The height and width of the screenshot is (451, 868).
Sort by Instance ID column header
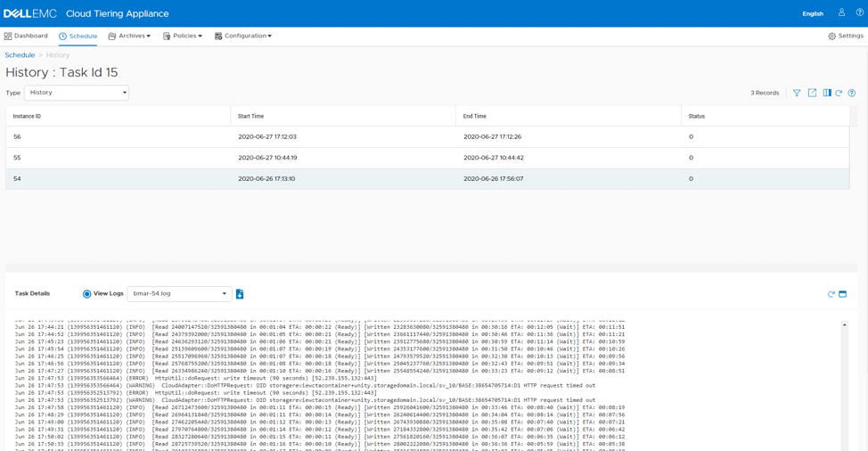pyautogui.click(x=118, y=116)
